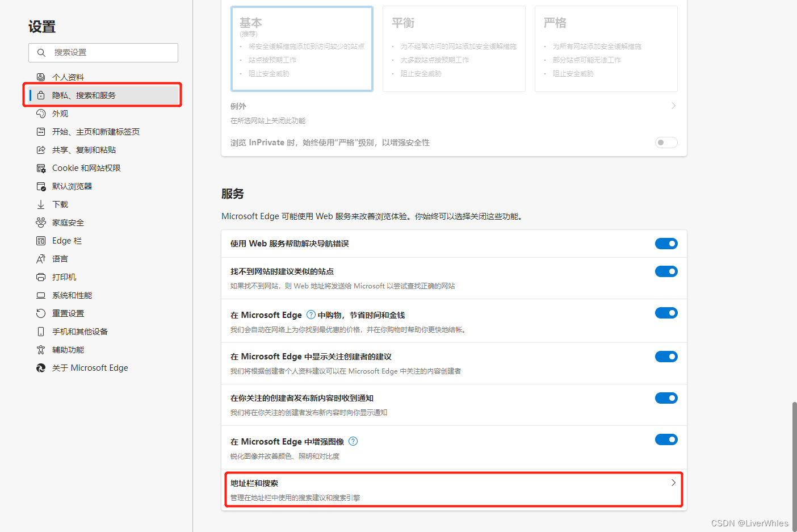Click the share icon for 共享、复制和粘贴

pyautogui.click(x=41, y=150)
